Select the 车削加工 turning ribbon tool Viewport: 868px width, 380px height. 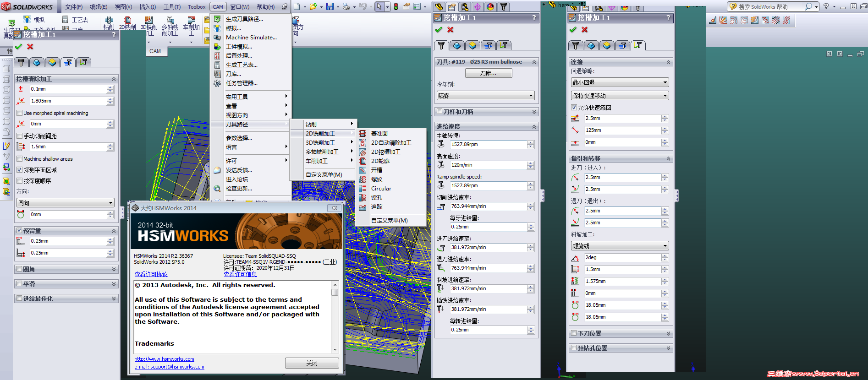click(x=191, y=27)
